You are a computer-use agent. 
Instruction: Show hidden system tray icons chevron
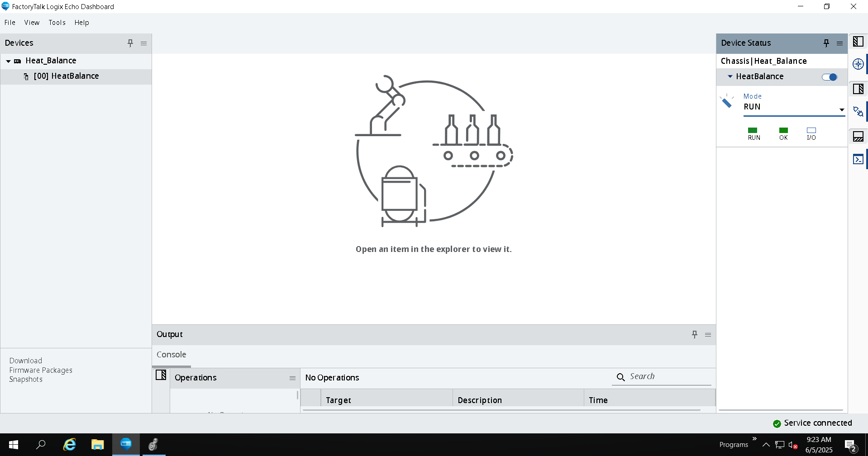pyautogui.click(x=766, y=445)
